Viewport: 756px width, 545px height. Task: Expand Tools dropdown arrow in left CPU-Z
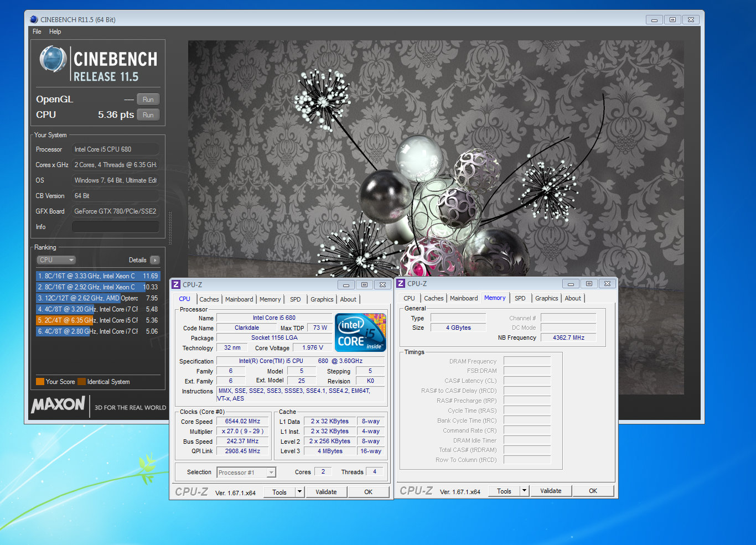(300, 492)
